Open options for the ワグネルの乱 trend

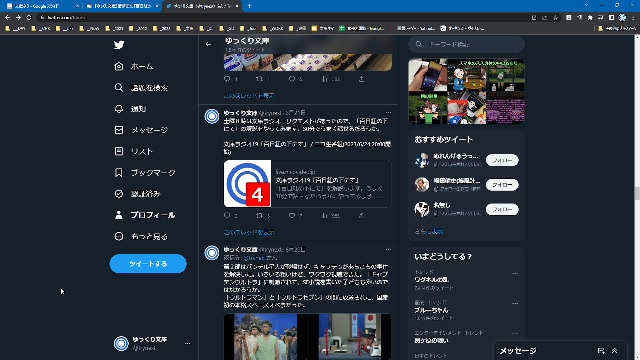pos(515,273)
